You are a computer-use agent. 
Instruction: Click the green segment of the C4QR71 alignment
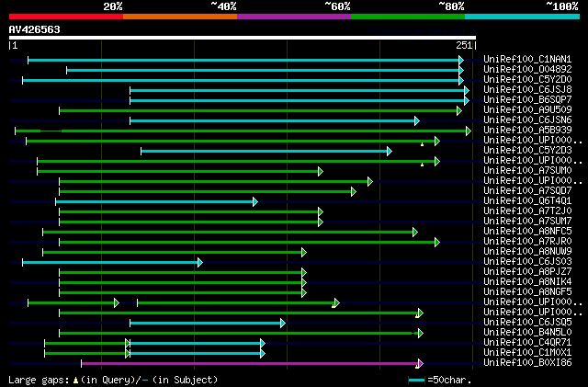(x=85, y=344)
